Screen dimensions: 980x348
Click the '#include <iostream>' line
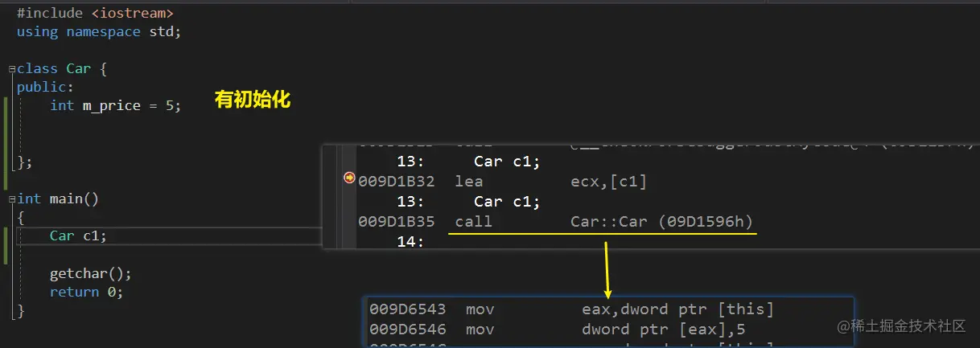point(95,14)
